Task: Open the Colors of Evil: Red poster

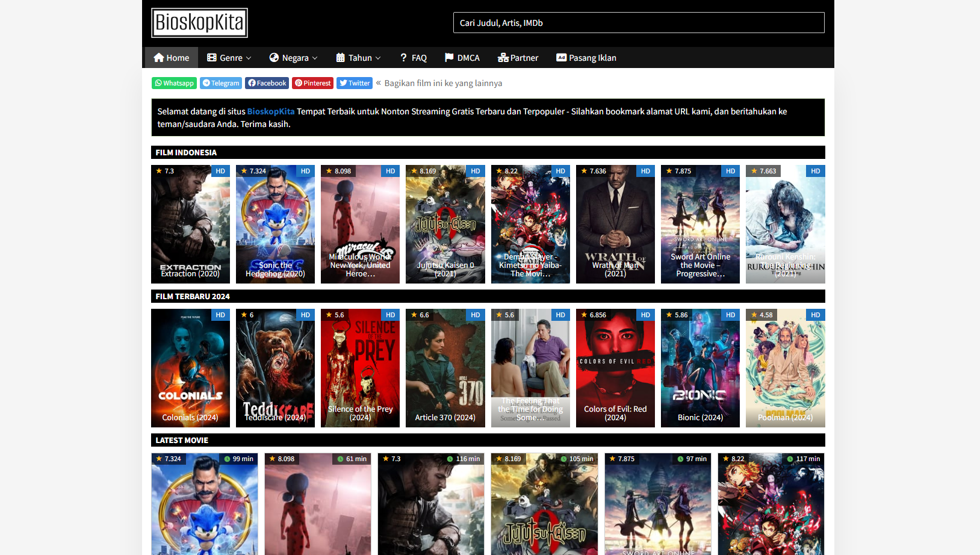Action: point(615,368)
